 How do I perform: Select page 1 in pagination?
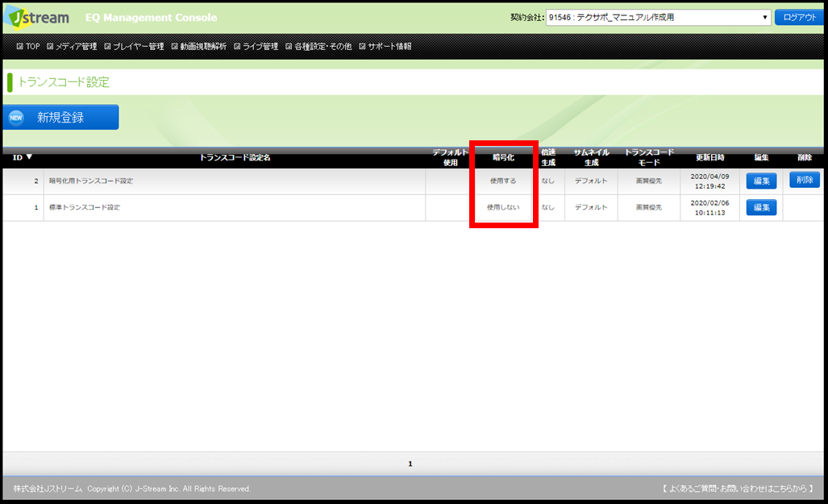pos(410,464)
